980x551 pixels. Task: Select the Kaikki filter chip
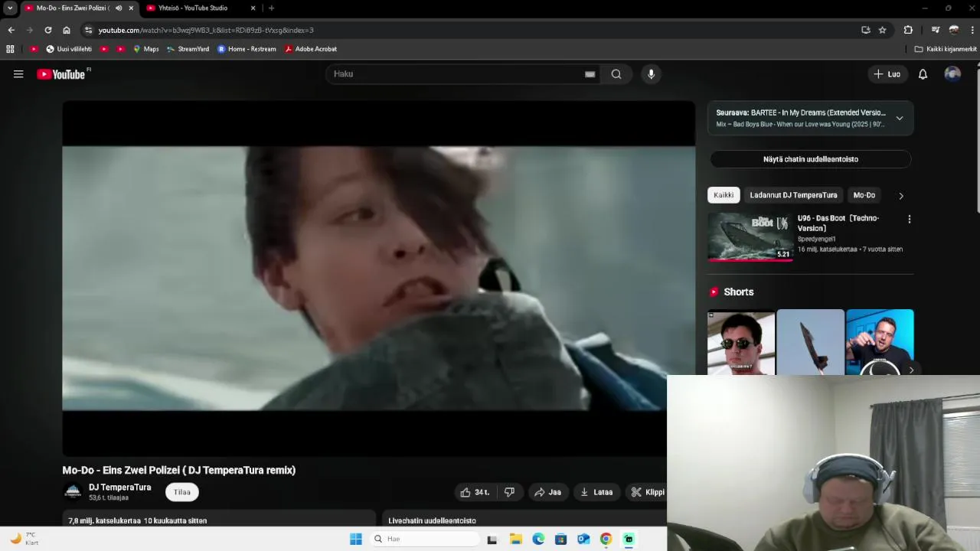[x=724, y=195]
